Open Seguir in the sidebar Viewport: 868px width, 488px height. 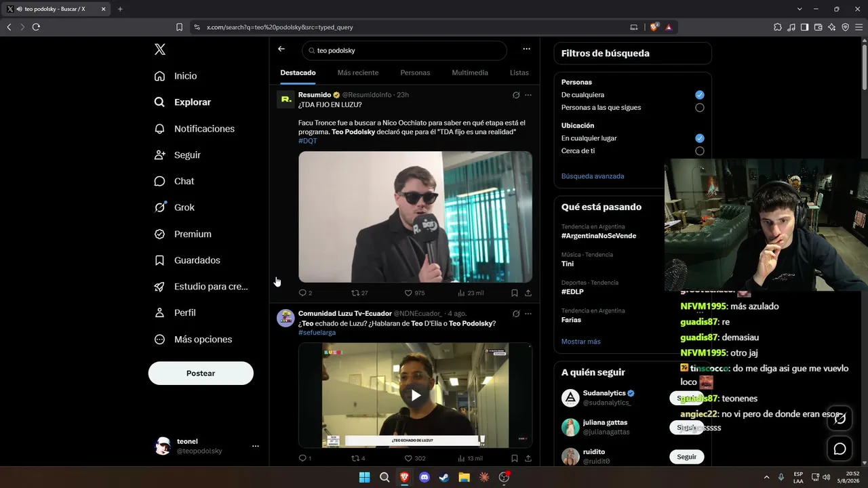[177, 155]
